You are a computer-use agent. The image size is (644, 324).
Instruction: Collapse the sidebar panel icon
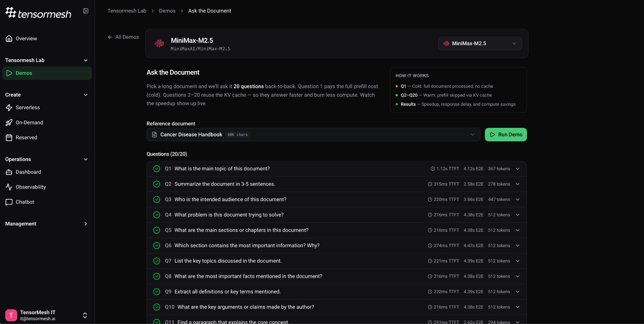pyautogui.click(x=86, y=11)
